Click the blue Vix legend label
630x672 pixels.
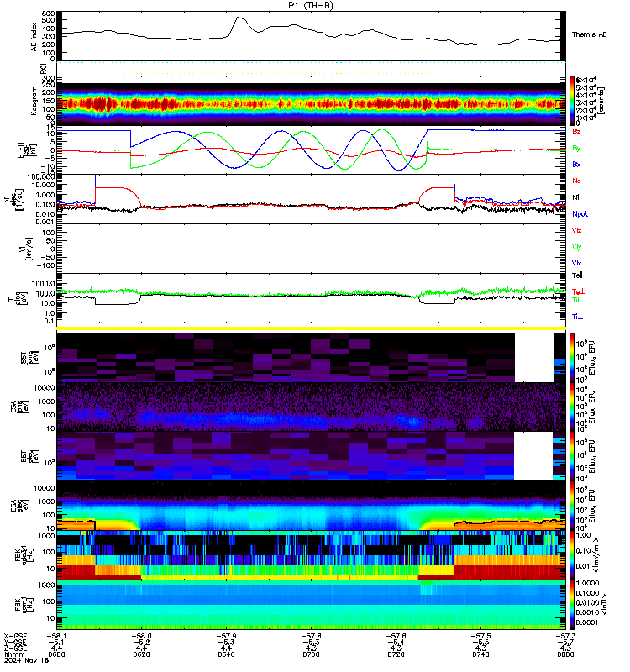point(576,263)
